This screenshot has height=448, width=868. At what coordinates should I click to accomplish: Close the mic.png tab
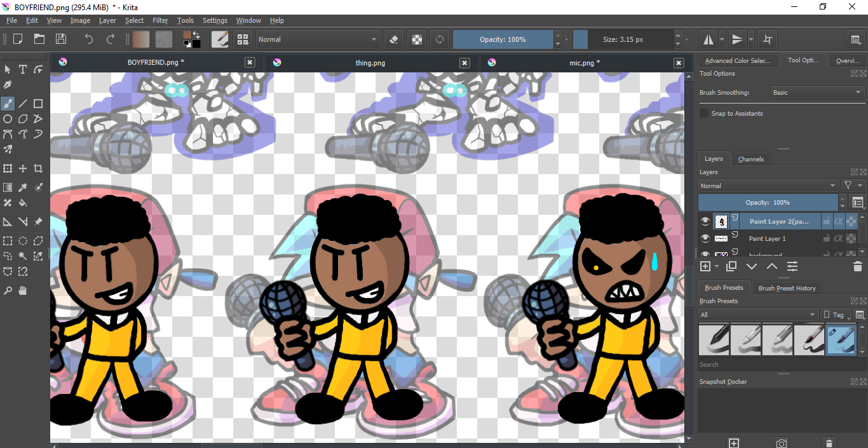[x=679, y=63]
